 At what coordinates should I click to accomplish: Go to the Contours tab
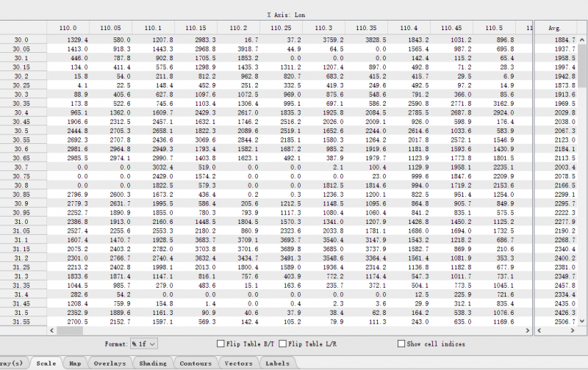(196, 363)
